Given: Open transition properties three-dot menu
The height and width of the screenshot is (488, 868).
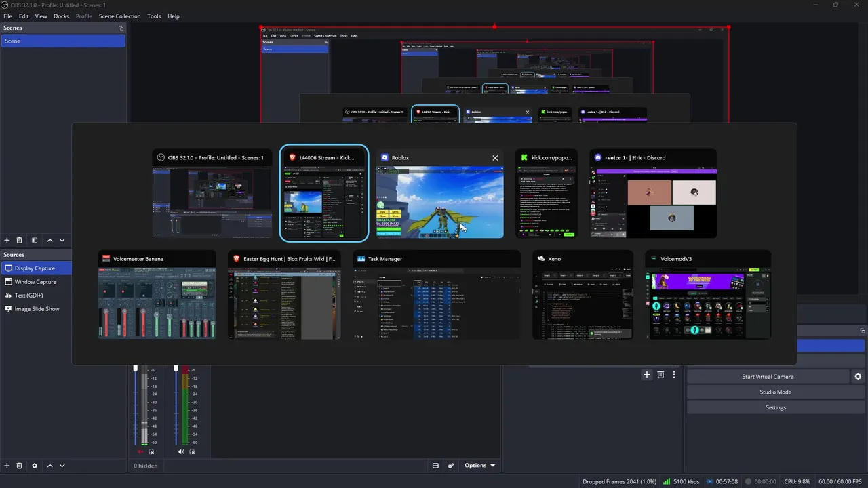Looking at the screenshot, I should pos(674,374).
